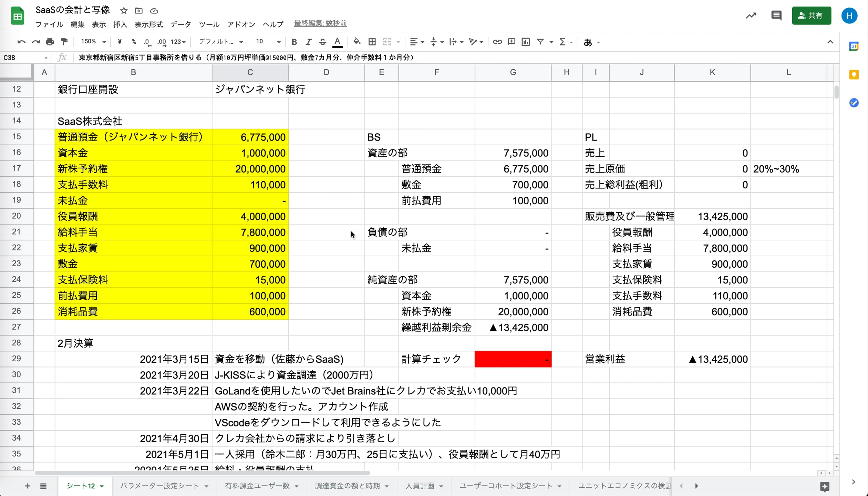Screen dimensions: 868x496
Task: Create a filter
Action: [540, 42]
